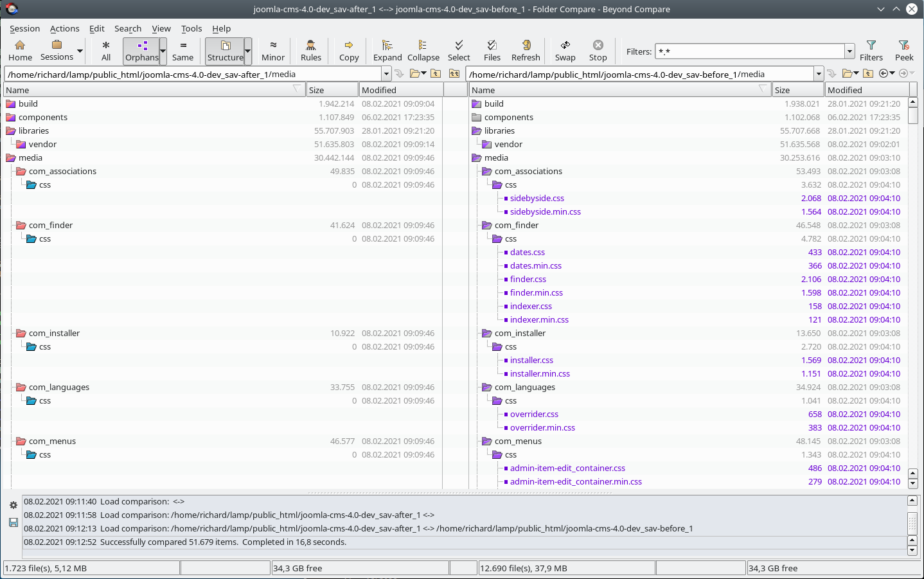Toggle Minor differences display

tap(273, 51)
